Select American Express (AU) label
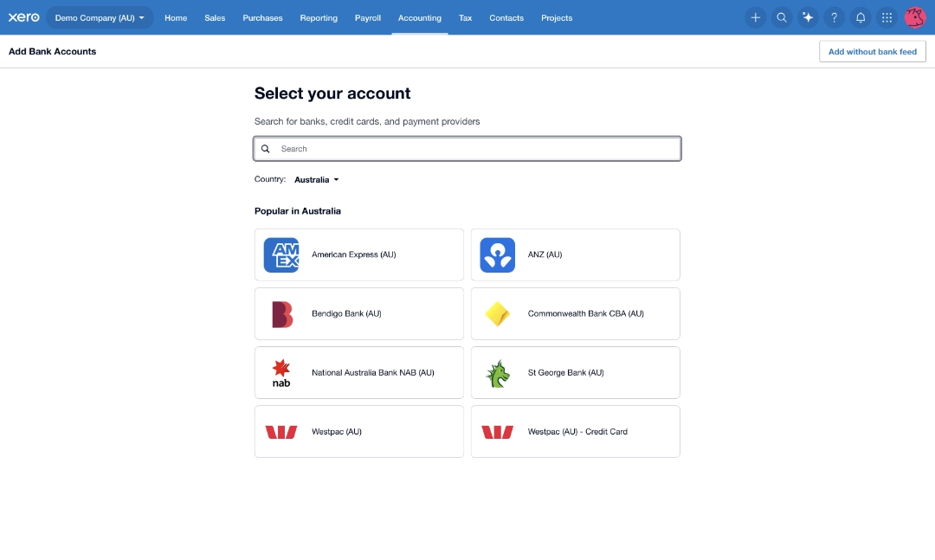This screenshot has height=560, width=935. coord(353,254)
